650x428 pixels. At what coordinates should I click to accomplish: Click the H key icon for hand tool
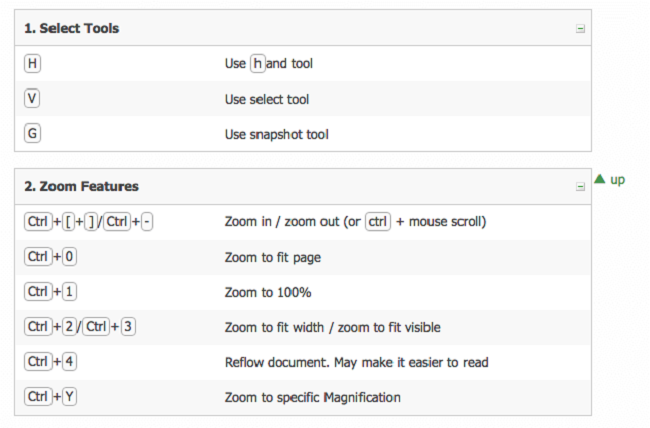(x=32, y=63)
